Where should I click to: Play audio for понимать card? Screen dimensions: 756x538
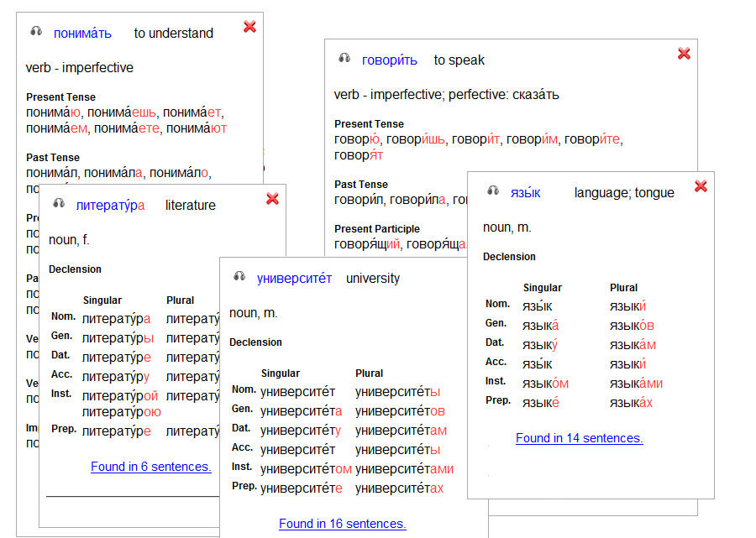click(x=36, y=31)
